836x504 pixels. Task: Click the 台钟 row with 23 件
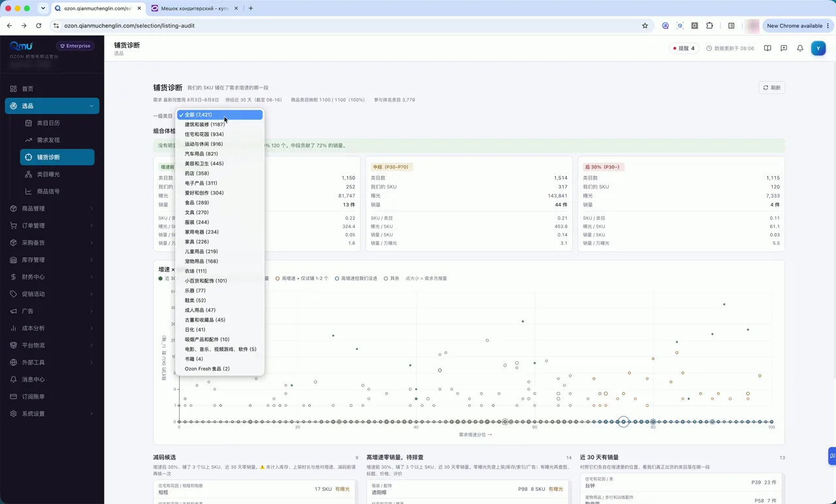tap(681, 482)
